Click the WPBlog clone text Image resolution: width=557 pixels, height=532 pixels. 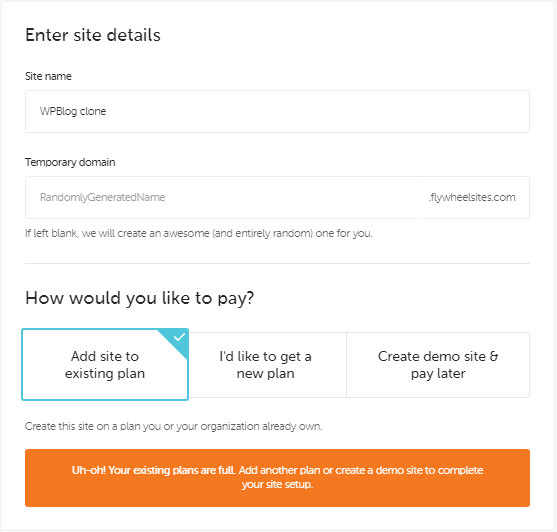pyautogui.click(x=73, y=112)
